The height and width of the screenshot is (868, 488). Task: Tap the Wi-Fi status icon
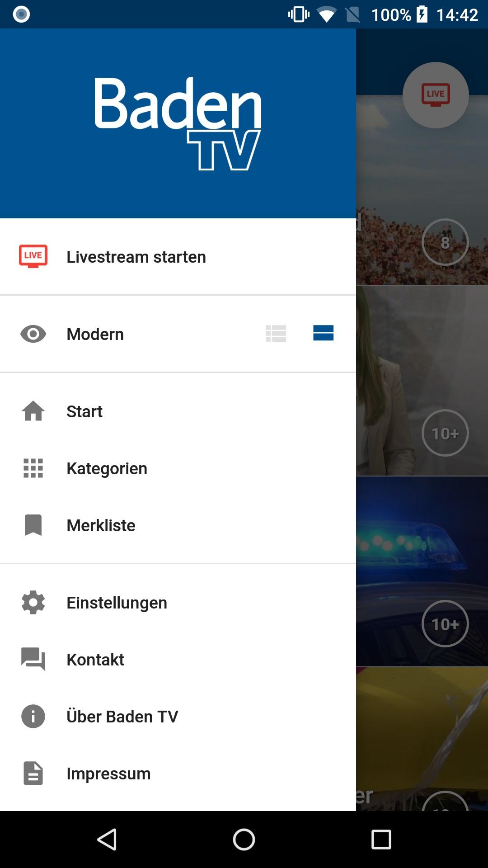pyautogui.click(x=326, y=14)
